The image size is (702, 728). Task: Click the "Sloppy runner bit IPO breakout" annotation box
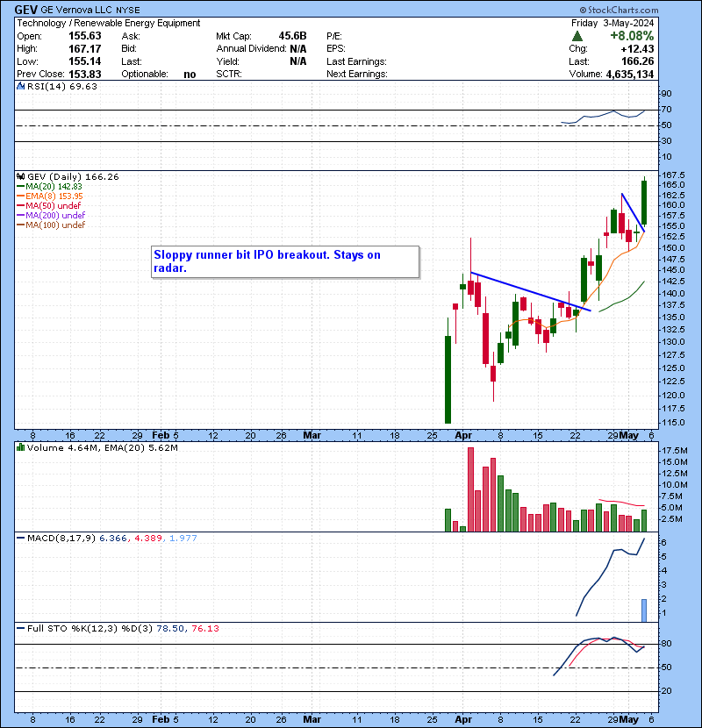pyautogui.click(x=285, y=262)
